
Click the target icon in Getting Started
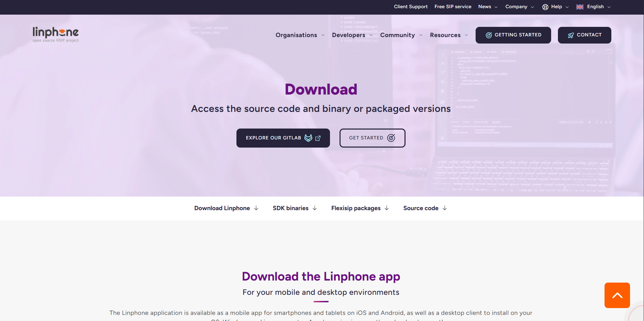pyautogui.click(x=489, y=35)
